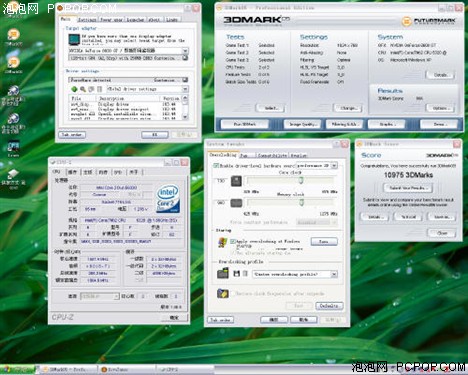This screenshot has height=375, width=468.
Task: Click the overclocking profile card icon
Action: (x=223, y=273)
